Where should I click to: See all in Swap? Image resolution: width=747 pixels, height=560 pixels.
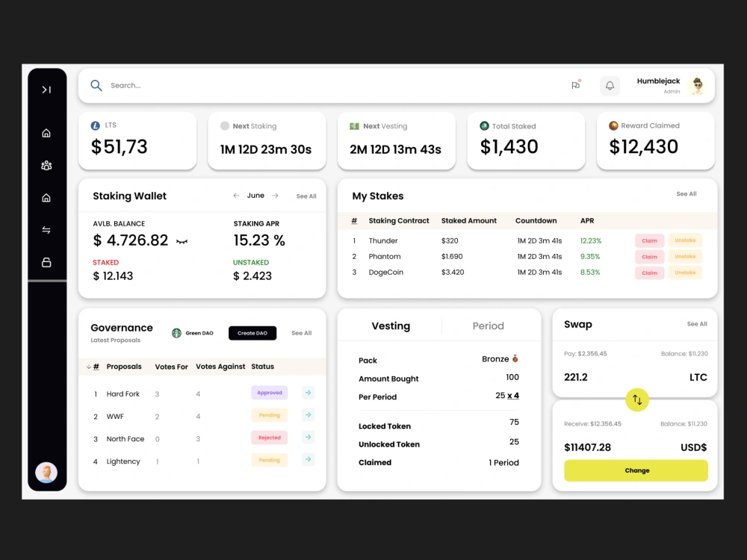coord(697,324)
